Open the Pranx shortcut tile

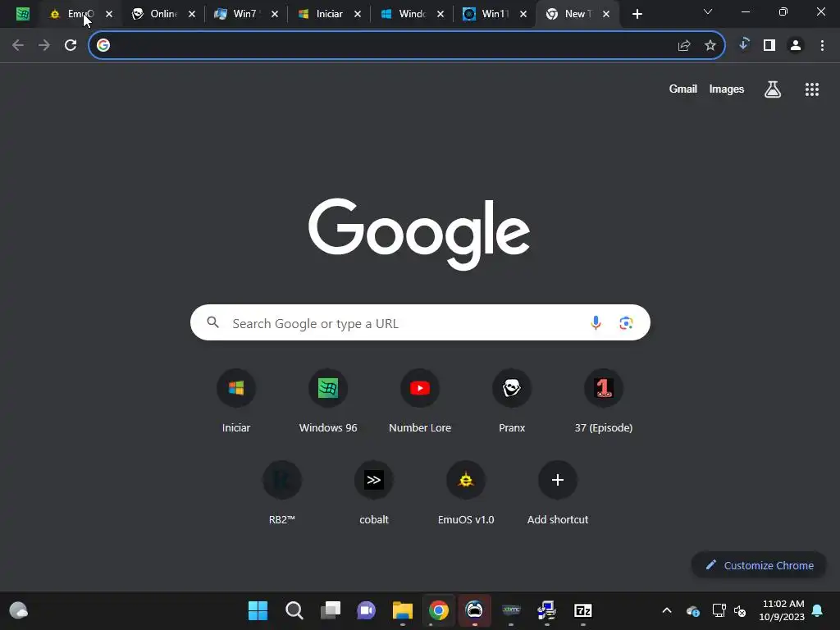[512, 388]
